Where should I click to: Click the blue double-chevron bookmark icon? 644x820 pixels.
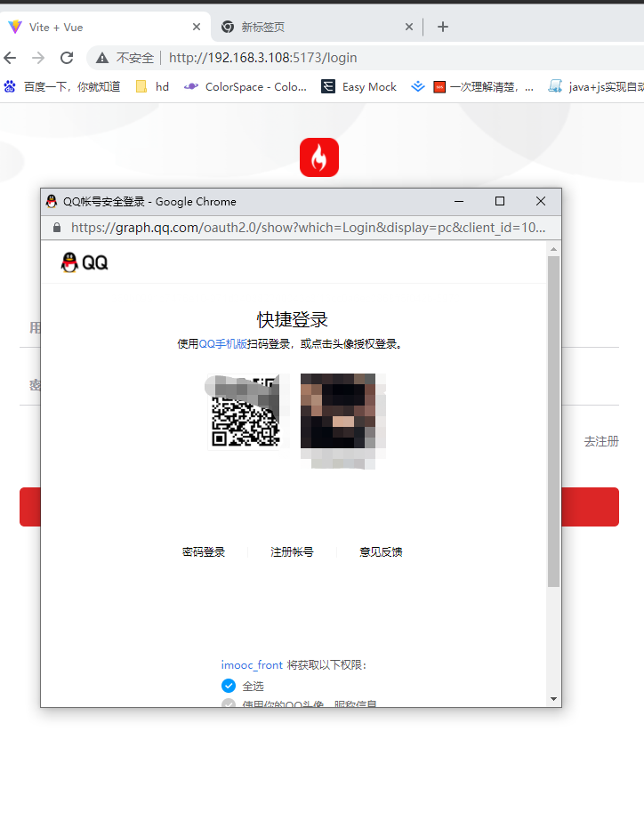(x=418, y=86)
